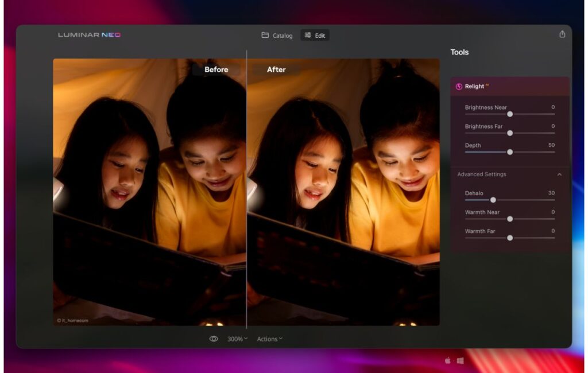This screenshot has width=588, height=373.
Task: Click the export share icon top right
Action: pos(562,34)
